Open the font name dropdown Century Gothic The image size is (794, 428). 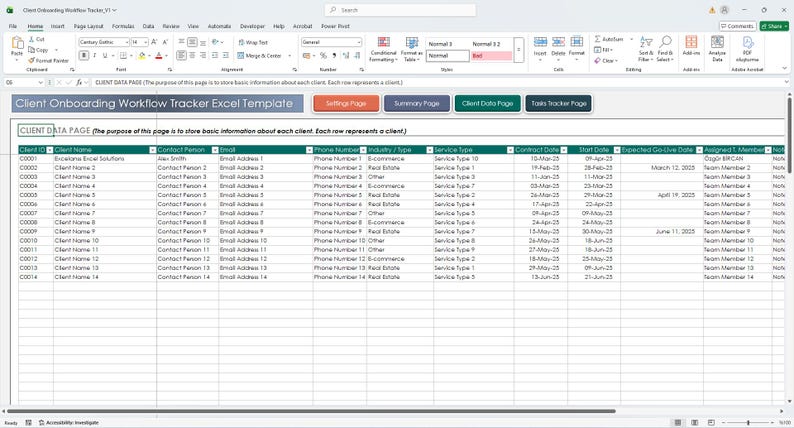(x=126, y=42)
